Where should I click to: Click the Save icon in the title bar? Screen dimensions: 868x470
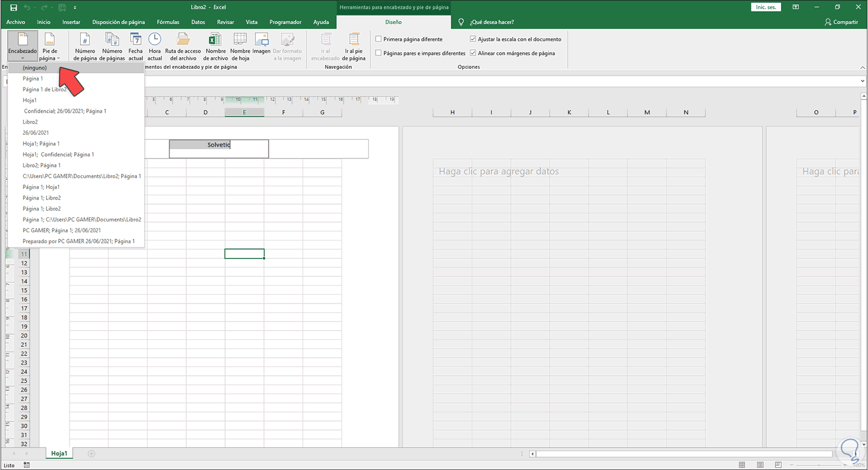[14, 8]
